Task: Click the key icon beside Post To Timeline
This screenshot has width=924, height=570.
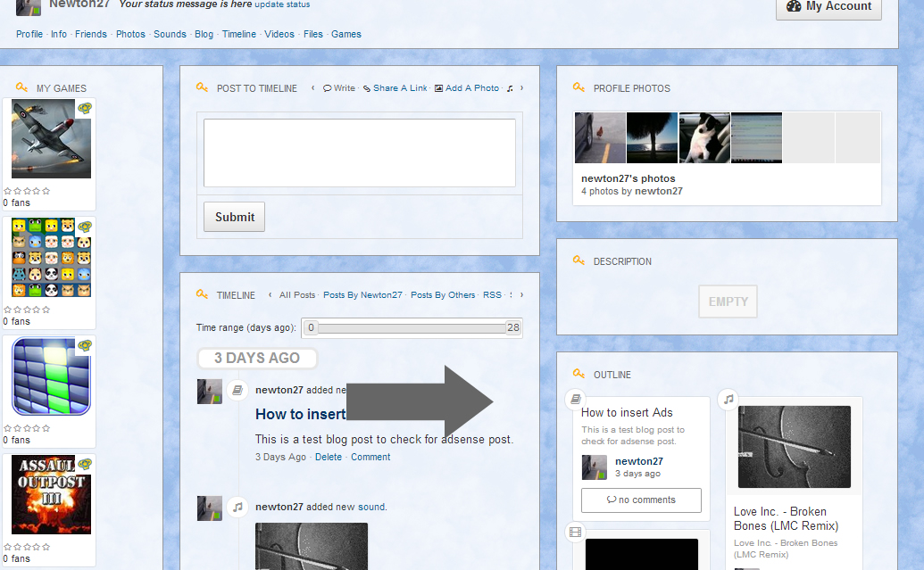Action: 203,87
